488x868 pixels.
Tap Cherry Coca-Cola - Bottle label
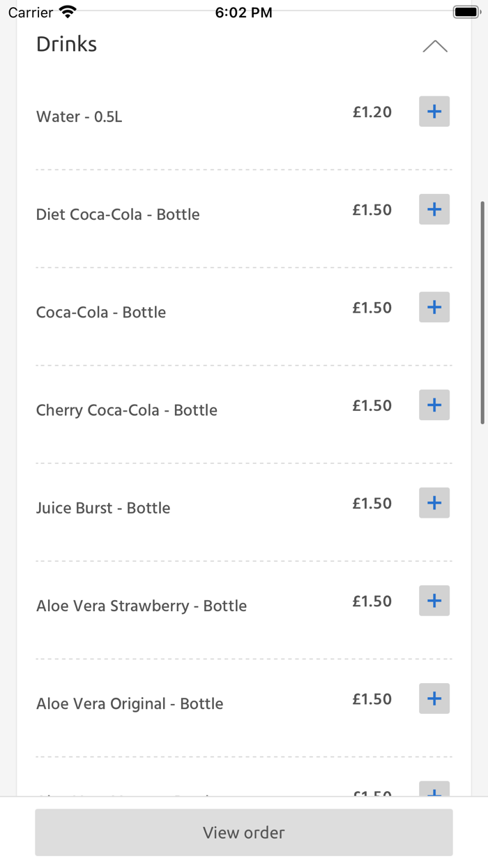coord(126,410)
